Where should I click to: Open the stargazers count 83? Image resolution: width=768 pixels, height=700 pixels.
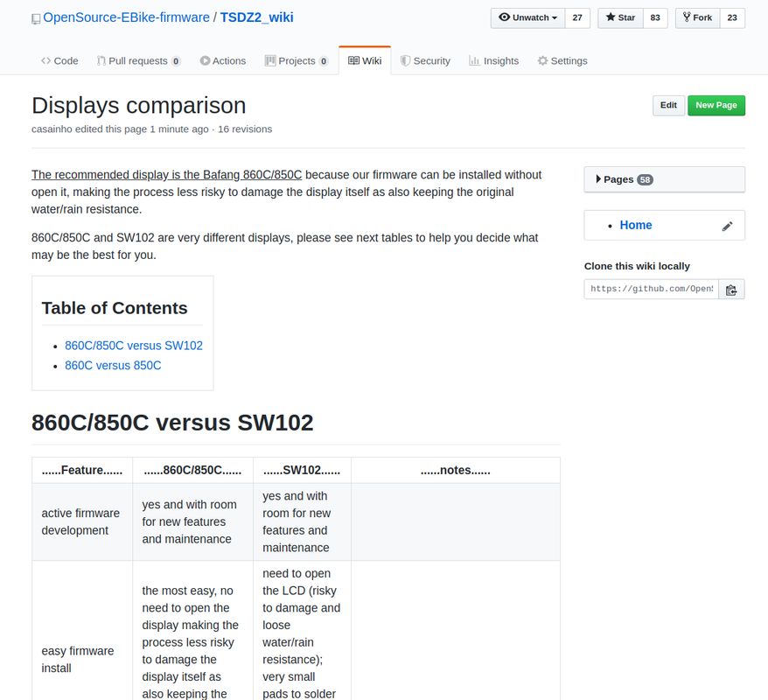[655, 18]
